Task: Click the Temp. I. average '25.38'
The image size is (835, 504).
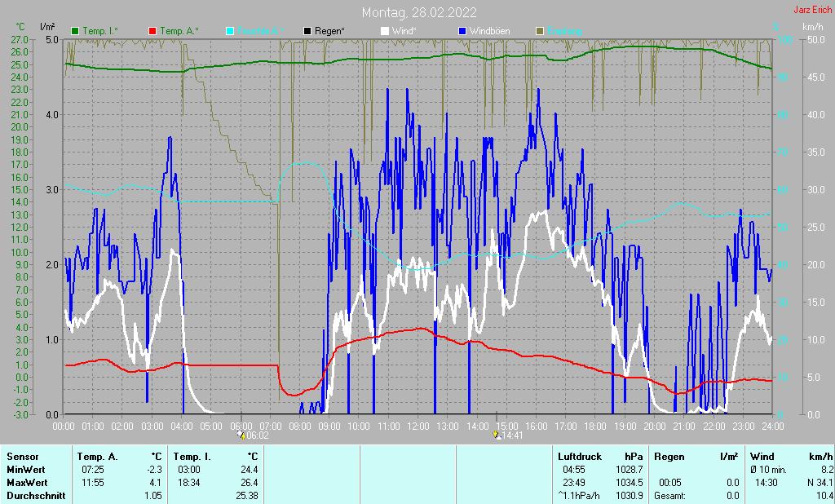Action: point(247,496)
